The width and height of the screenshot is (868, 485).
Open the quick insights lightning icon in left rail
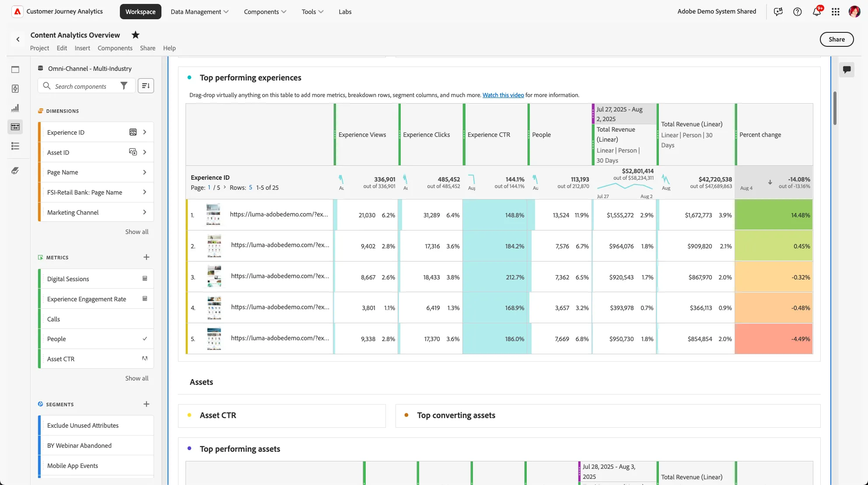point(15,89)
